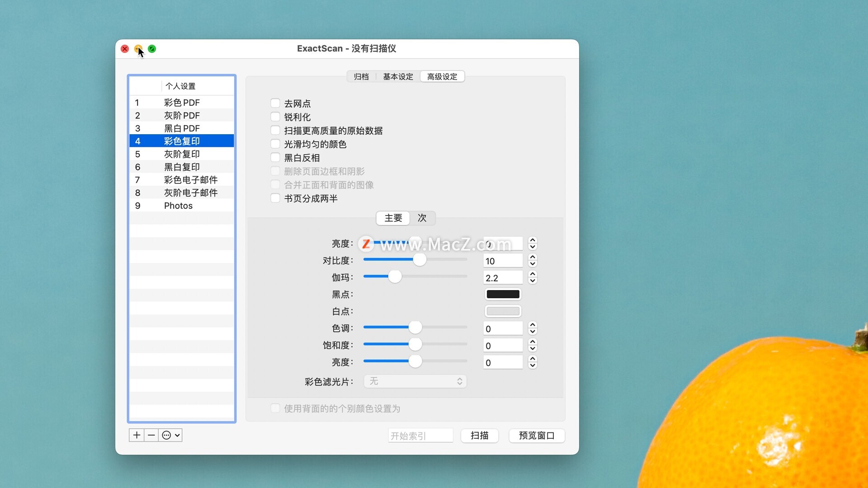Click the bottom 亮度 value field
This screenshot has height=488, width=868.
(x=503, y=362)
